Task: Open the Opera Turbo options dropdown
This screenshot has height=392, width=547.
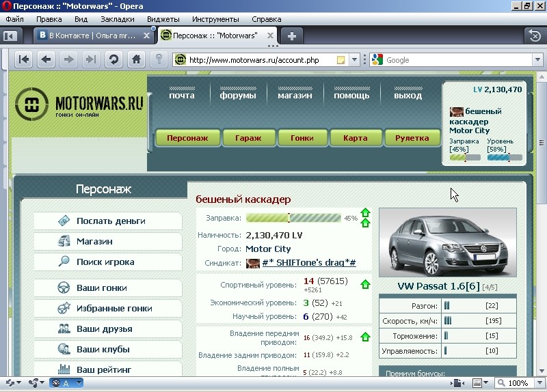Action: (x=79, y=383)
